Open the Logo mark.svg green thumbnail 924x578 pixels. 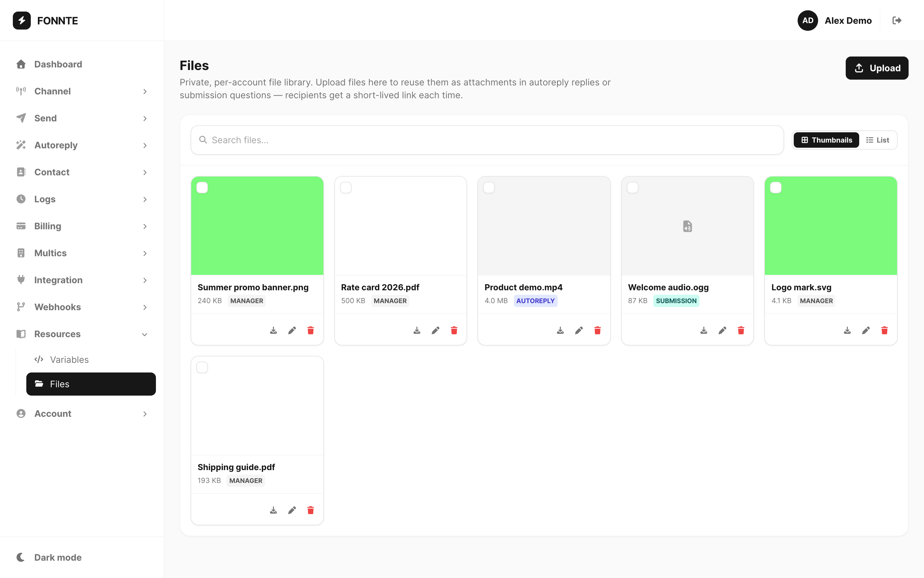pos(831,225)
